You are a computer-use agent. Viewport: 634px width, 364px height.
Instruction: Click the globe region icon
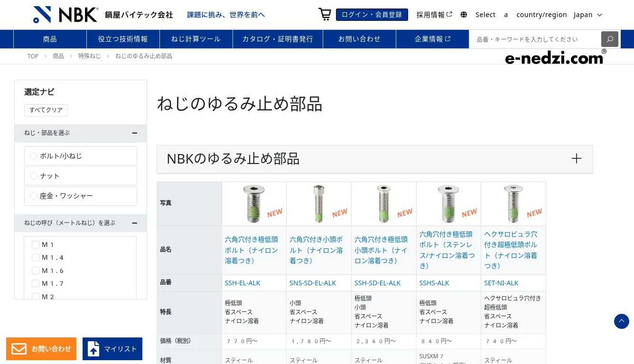(464, 15)
